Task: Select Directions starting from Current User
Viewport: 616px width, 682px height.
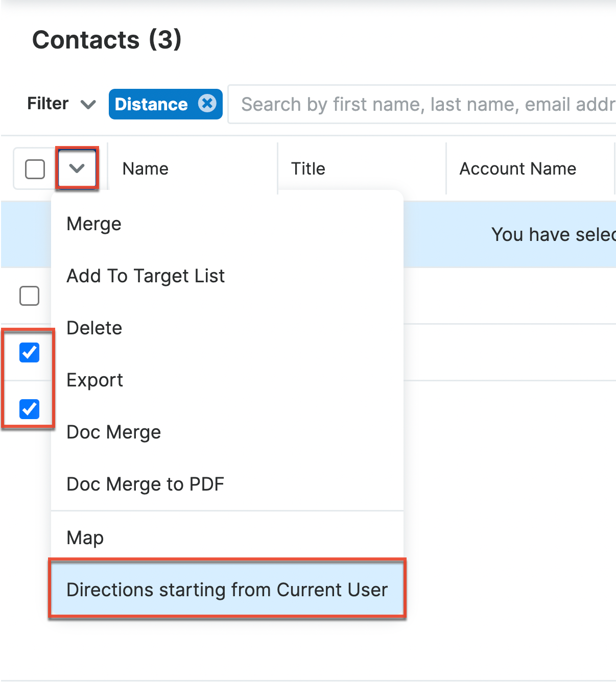Action: click(x=227, y=590)
